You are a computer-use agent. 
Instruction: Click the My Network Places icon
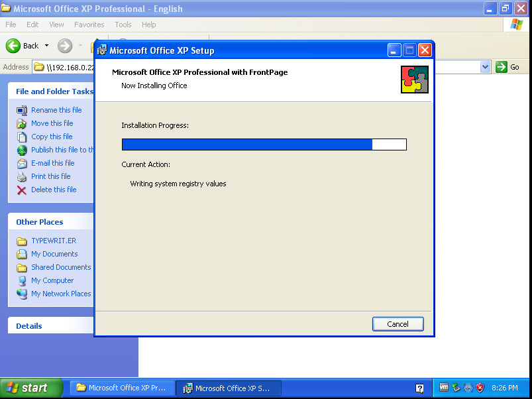click(x=22, y=294)
